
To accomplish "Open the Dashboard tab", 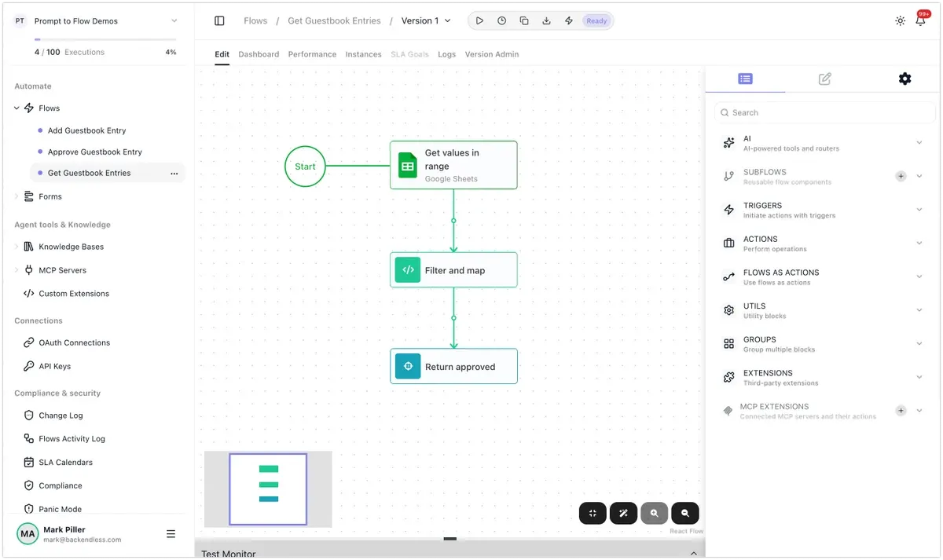I will tap(259, 54).
